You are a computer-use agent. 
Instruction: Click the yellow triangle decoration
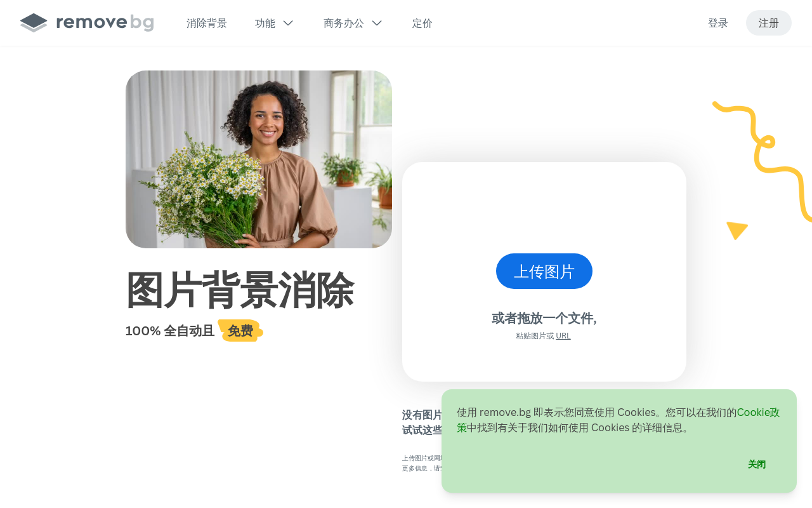coord(737,231)
